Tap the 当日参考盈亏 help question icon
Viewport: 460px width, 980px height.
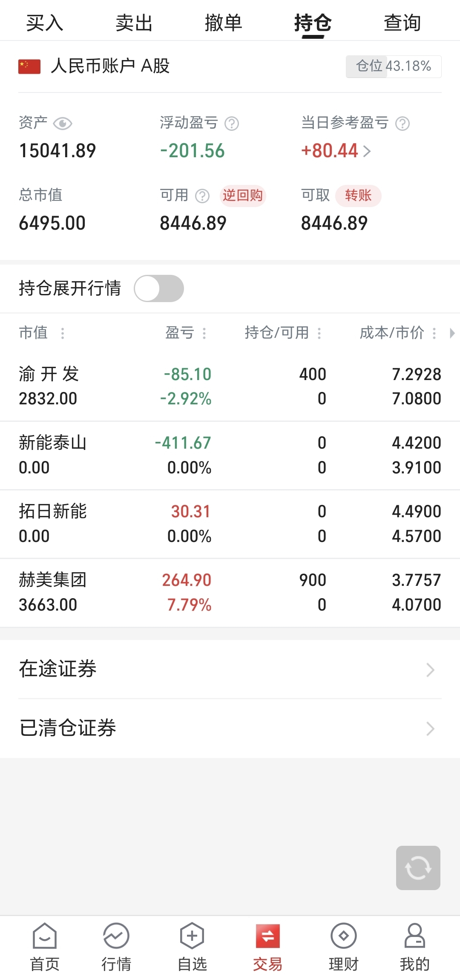coord(402,124)
